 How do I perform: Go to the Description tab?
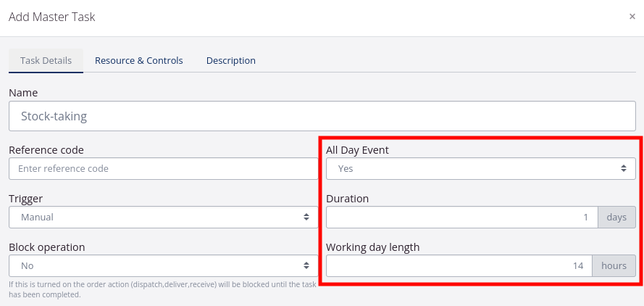point(230,61)
